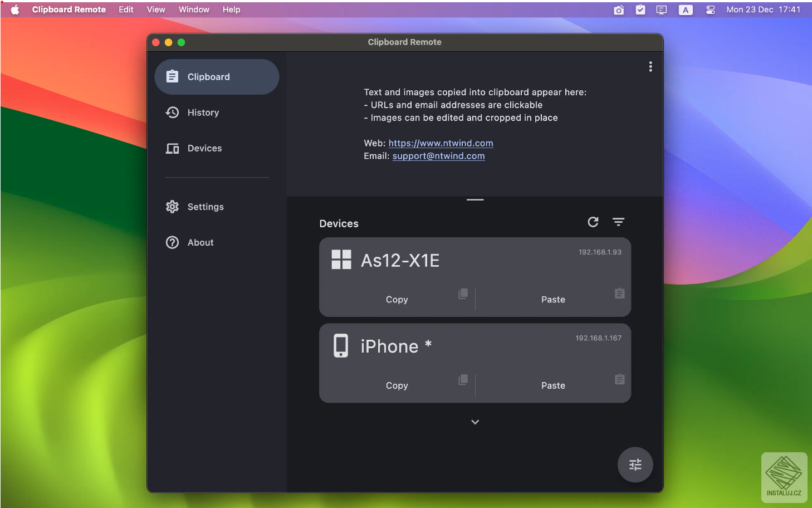The image size is (812, 508).
Task: Paste clipboard to iPhone device
Action: (x=553, y=385)
